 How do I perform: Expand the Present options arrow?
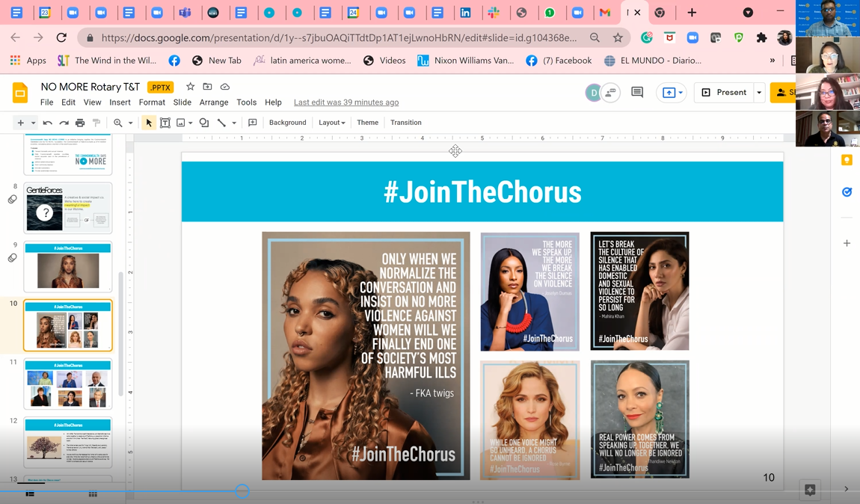tap(759, 93)
